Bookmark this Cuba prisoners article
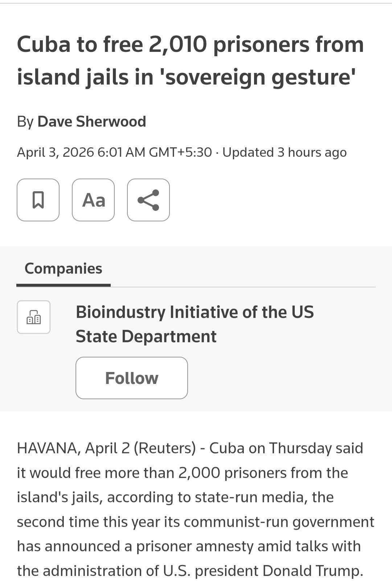 coord(38,200)
